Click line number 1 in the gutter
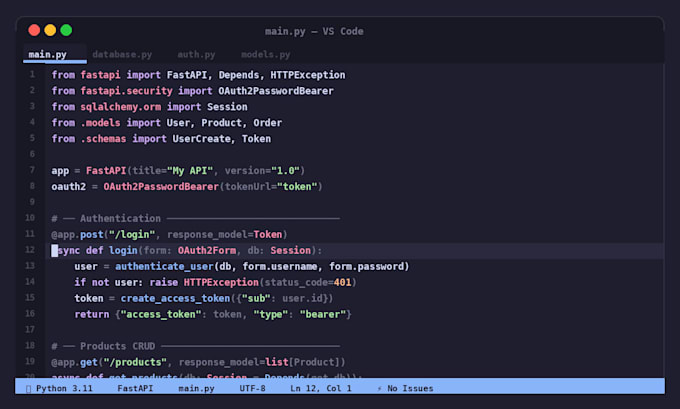This screenshot has height=409, width=680. click(32, 75)
